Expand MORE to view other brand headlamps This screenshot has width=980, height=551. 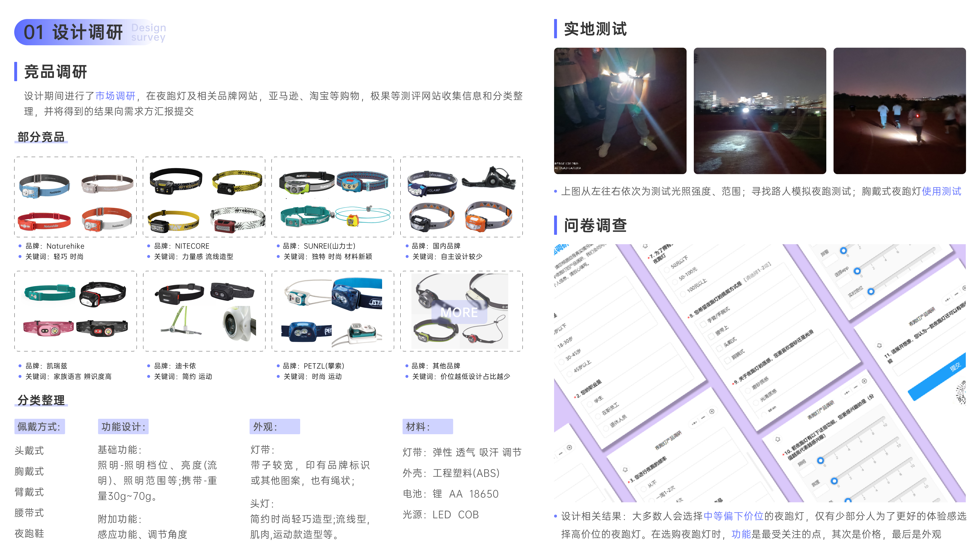point(460,312)
